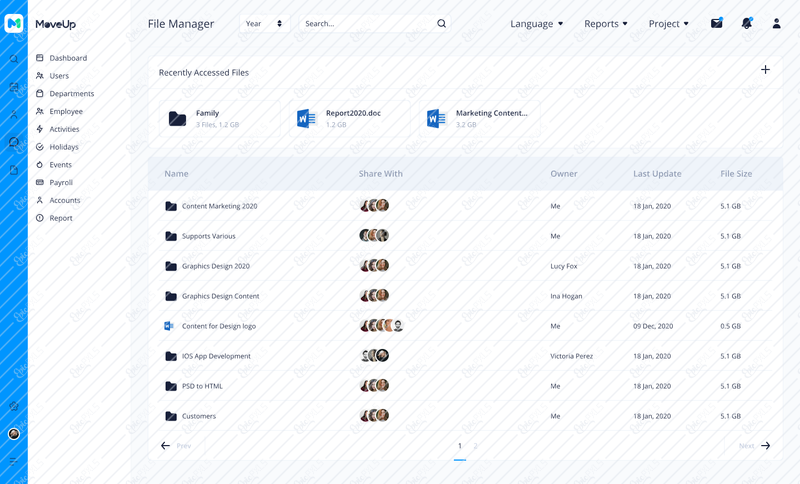Viewport: 800px width, 484px height.
Task: Click the Owner column header
Action: pyautogui.click(x=564, y=174)
